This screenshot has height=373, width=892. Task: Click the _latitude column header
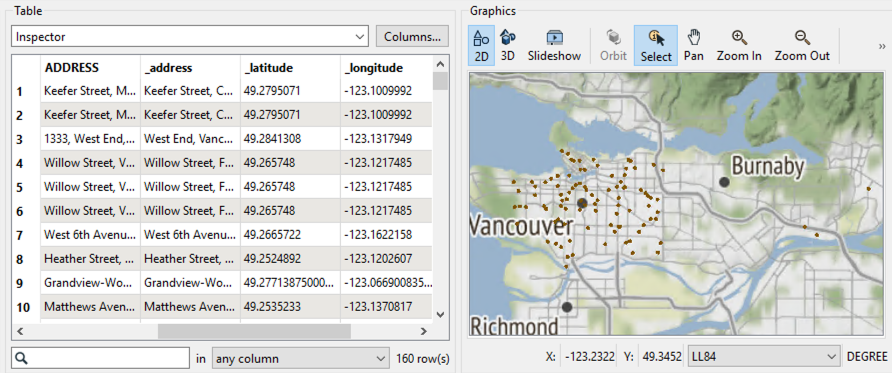(291, 68)
